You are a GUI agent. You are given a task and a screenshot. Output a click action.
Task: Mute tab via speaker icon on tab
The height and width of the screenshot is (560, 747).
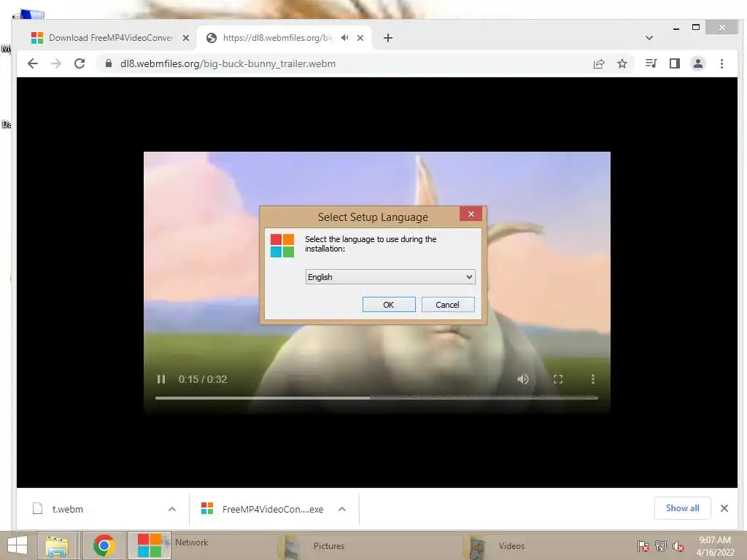(x=345, y=38)
